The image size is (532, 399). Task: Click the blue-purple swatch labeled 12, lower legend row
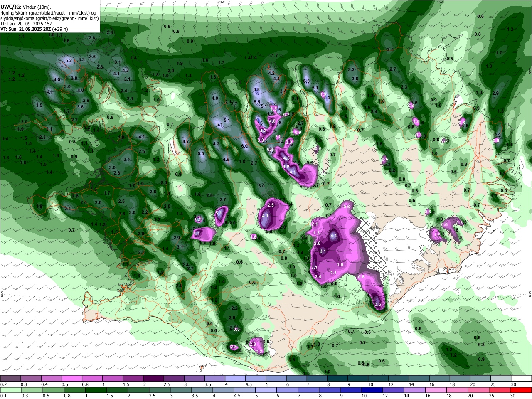(394, 390)
